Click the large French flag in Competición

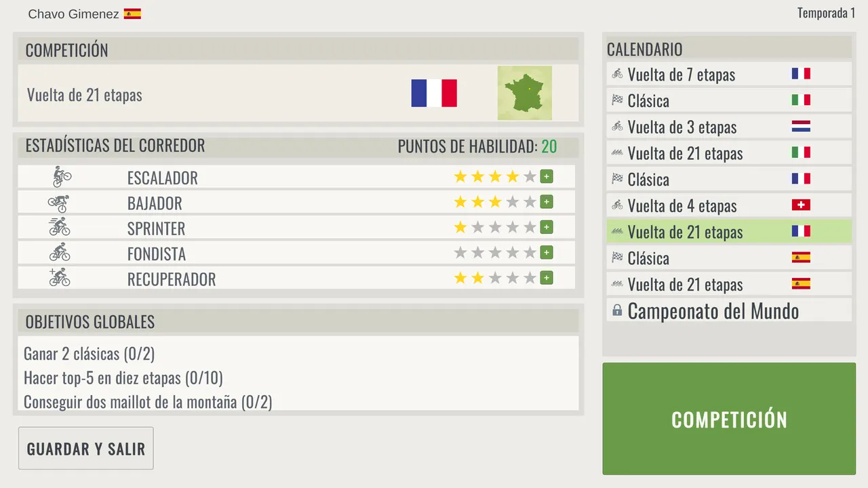pos(434,93)
